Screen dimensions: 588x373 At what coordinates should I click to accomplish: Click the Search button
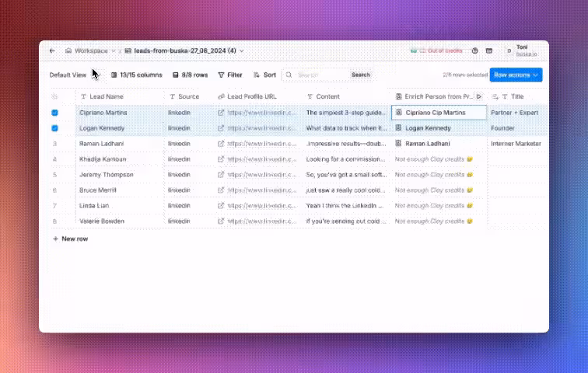click(x=360, y=75)
